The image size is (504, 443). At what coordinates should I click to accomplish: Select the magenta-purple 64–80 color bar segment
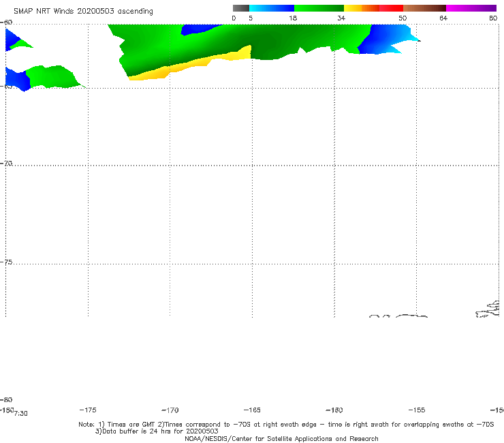[x=471, y=8]
